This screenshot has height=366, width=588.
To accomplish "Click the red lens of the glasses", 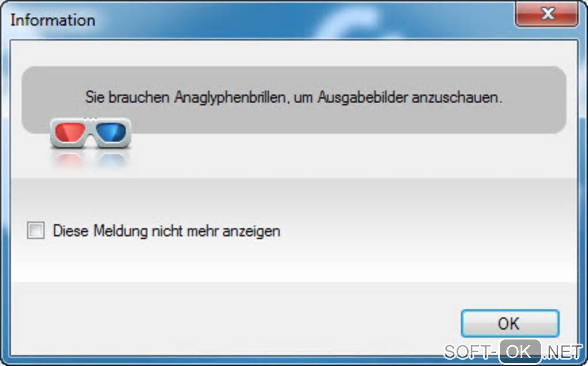I will [70, 132].
